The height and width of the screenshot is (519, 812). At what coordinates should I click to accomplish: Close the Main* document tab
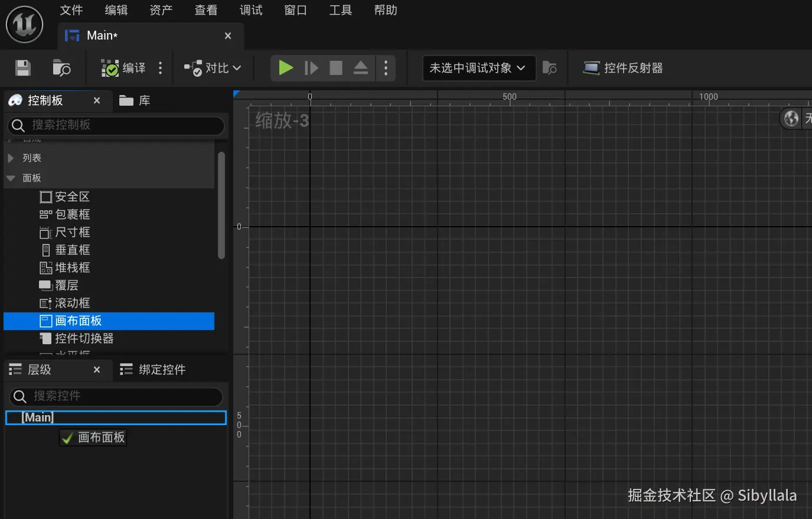(228, 36)
